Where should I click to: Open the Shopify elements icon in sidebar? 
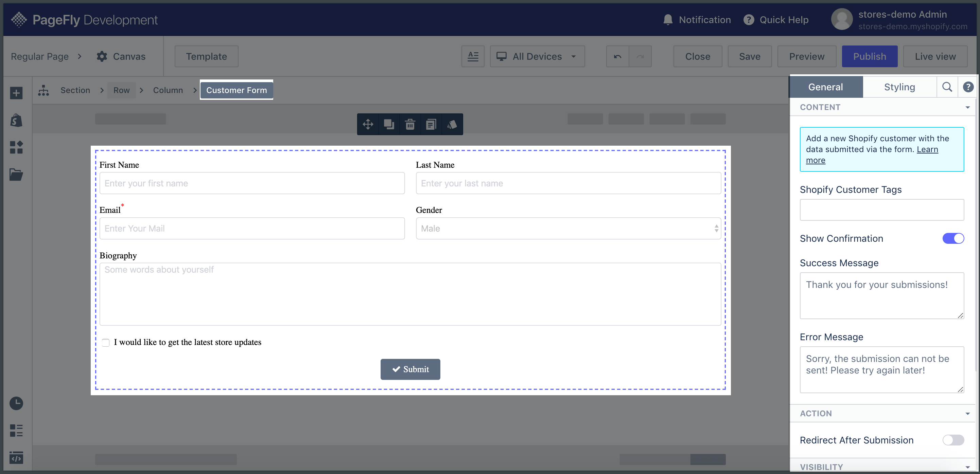click(x=16, y=120)
